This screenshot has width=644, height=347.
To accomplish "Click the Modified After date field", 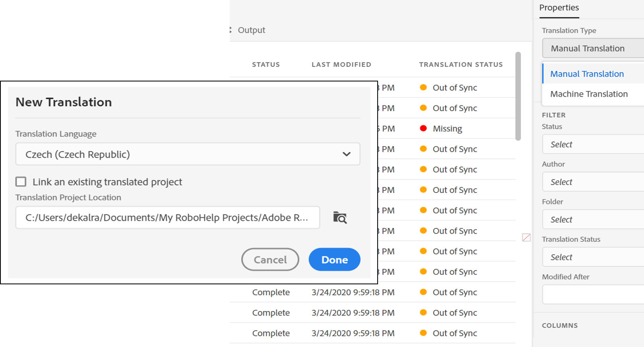I will pyautogui.click(x=593, y=295).
